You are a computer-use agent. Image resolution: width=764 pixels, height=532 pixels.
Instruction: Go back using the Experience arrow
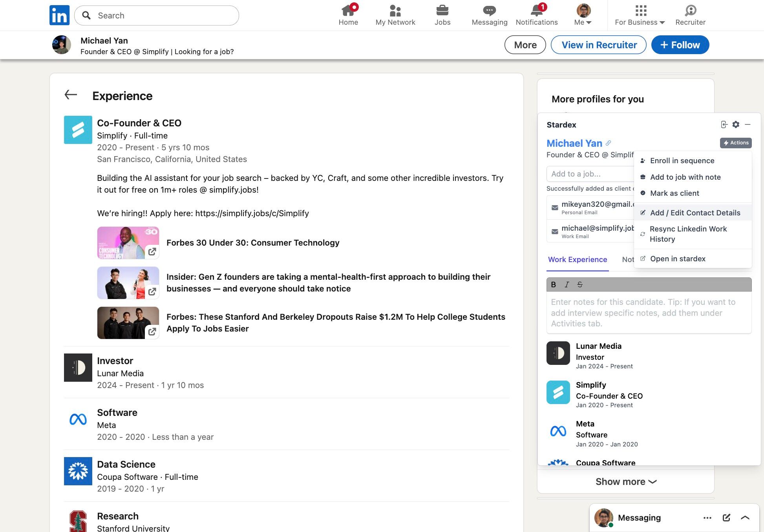click(71, 95)
